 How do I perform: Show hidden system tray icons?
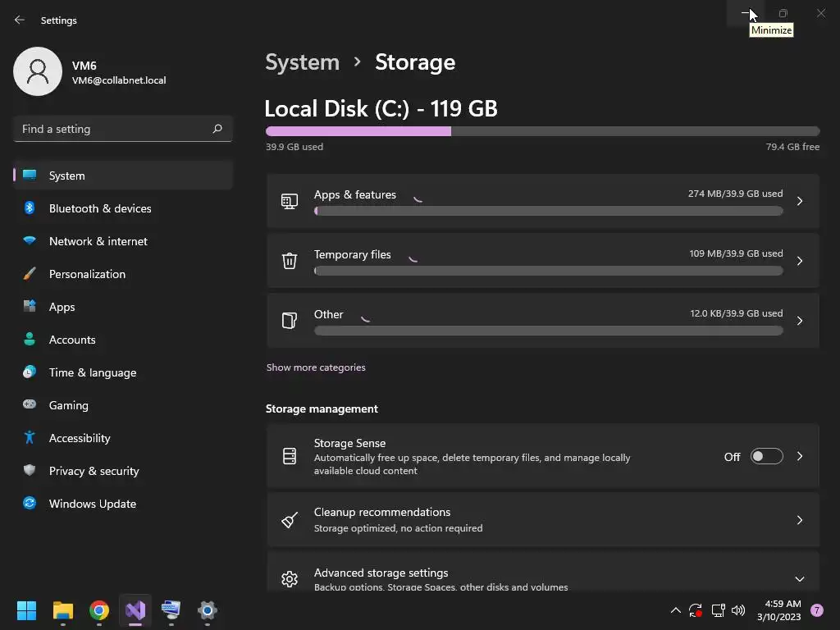point(675,610)
